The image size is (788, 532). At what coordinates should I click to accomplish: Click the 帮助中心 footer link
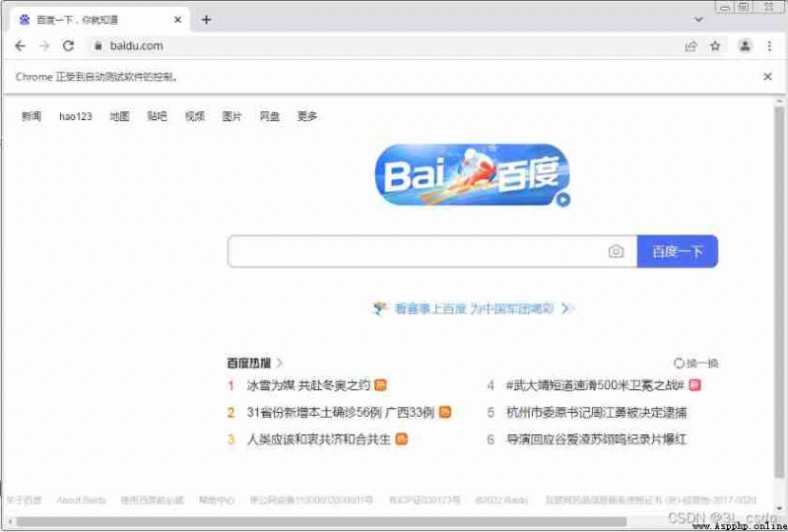coord(217,499)
